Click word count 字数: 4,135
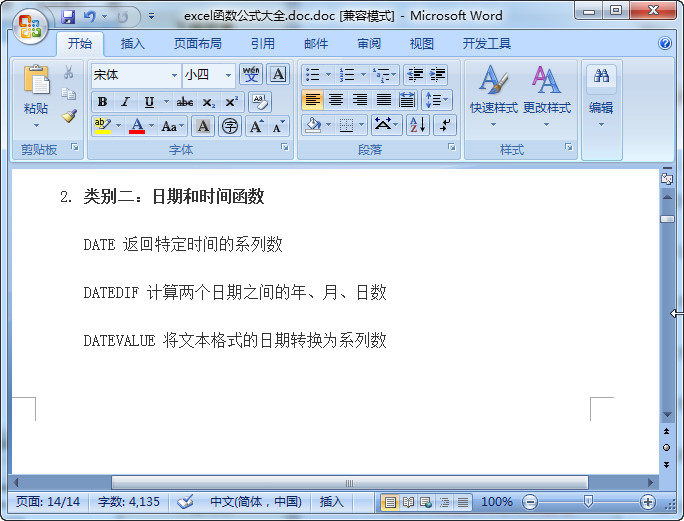 pos(129,502)
